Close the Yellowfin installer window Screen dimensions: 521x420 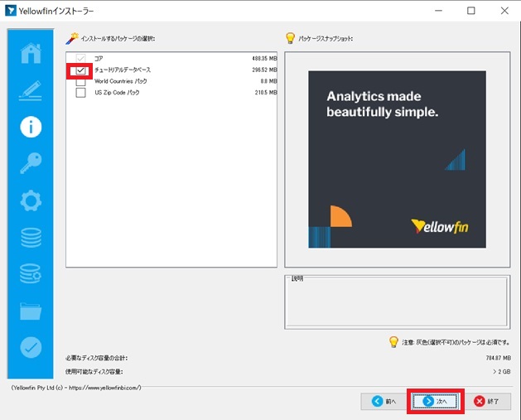click(x=504, y=11)
